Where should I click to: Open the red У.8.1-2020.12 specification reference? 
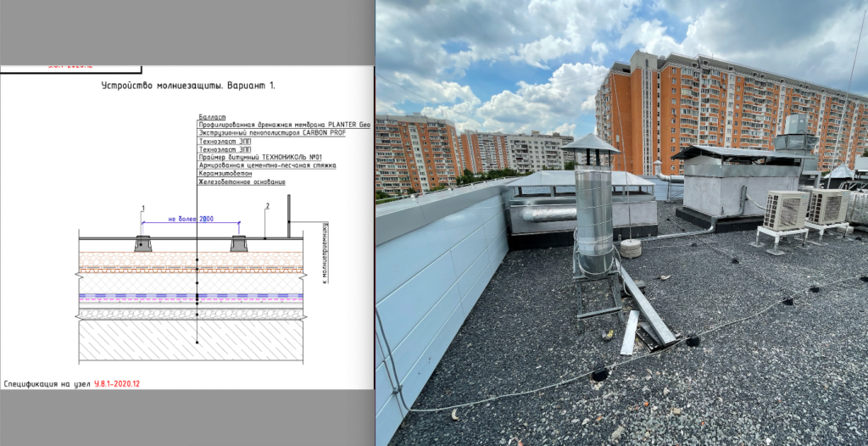tap(117, 384)
